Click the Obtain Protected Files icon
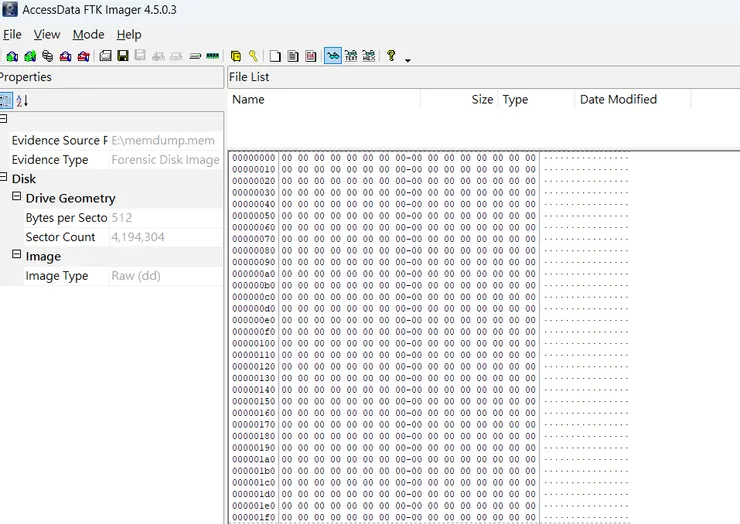The height and width of the screenshot is (524, 740). [236, 56]
